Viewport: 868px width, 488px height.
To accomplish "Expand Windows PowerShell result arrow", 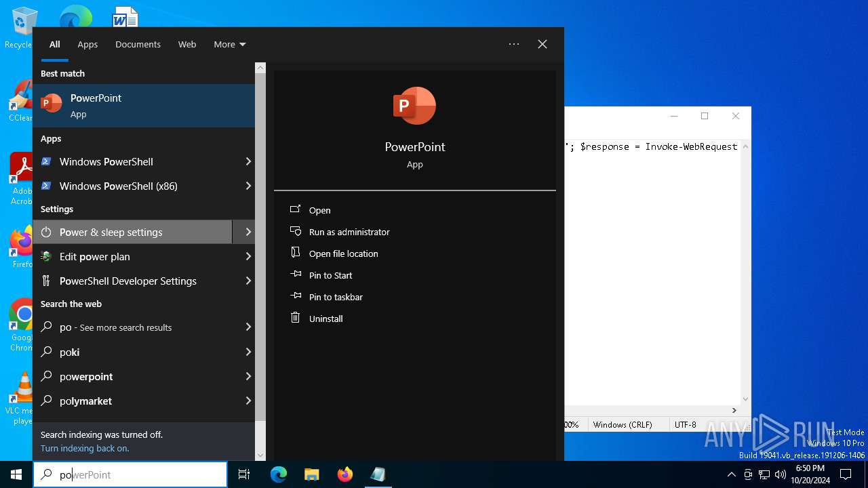I will click(248, 161).
